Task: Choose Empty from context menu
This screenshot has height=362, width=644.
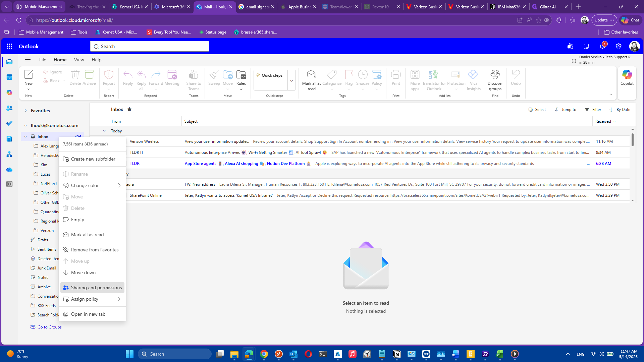Action: tap(92, 220)
